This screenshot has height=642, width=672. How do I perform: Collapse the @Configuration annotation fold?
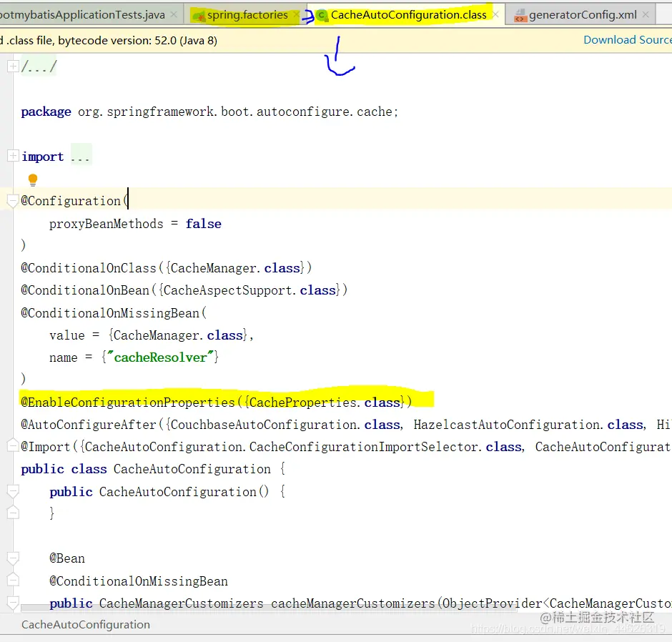(x=13, y=201)
